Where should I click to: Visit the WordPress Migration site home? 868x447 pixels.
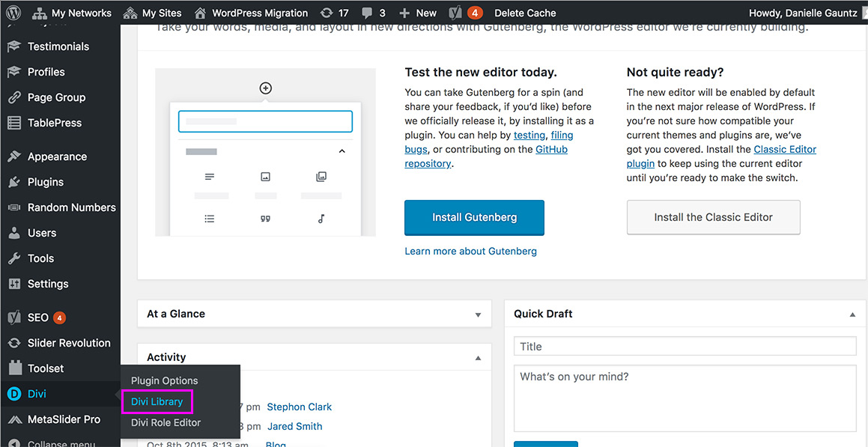click(x=252, y=13)
